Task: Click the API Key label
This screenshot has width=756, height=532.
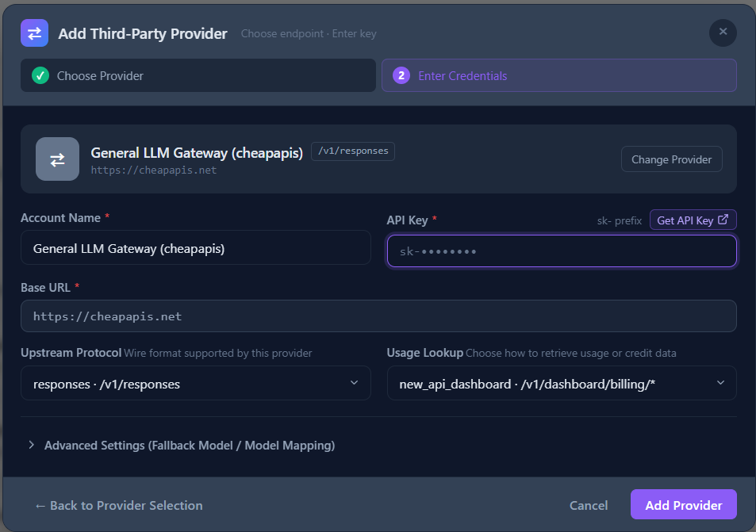Action: click(408, 220)
